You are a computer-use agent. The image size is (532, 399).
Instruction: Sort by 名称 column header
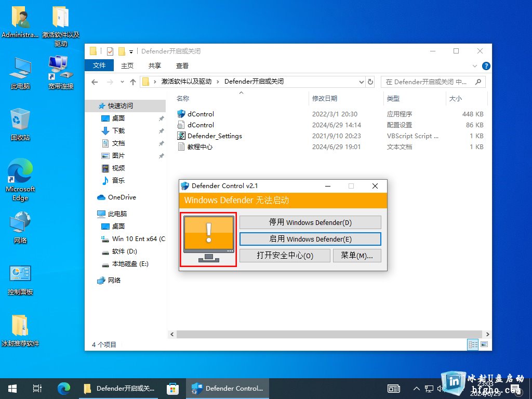[183, 98]
